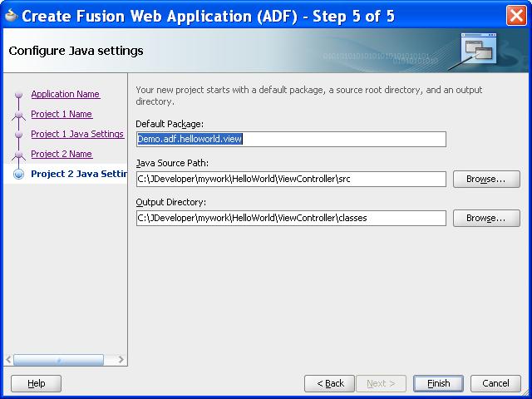Select the current Project 2 Java Settings step

point(79,174)
